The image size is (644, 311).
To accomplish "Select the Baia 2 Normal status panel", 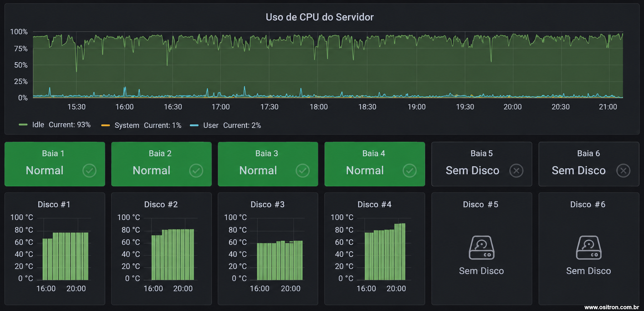I will 162,164.
